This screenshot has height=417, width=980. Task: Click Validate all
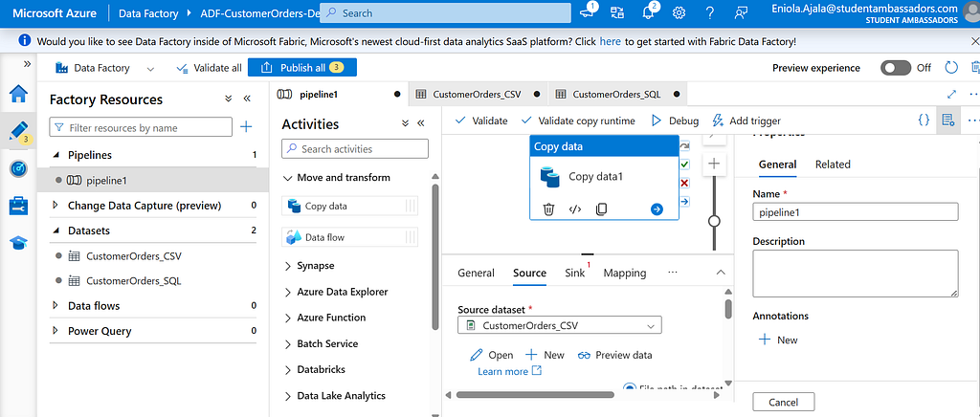pyautogui.click(x=209, y=68)
